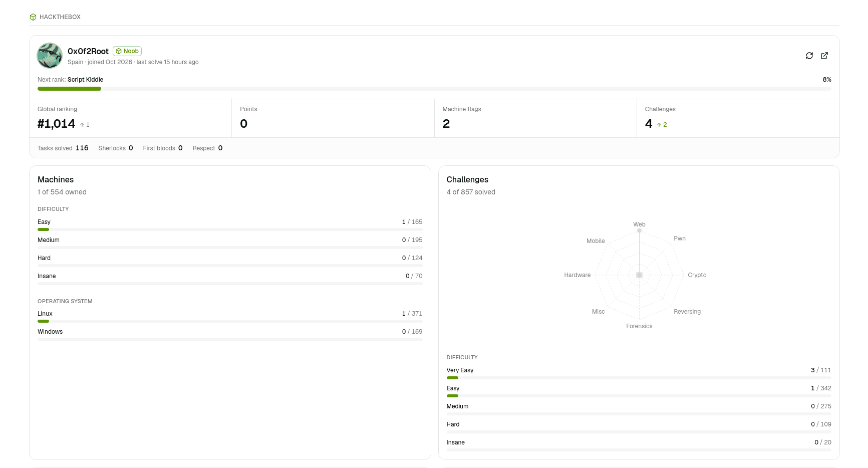Click the Misc label on radar chart

[599, 312]
